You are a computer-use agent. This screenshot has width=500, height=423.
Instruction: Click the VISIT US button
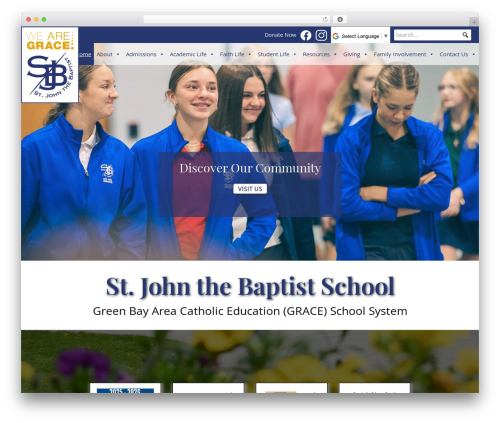pyautogui.click(x=250, y=189)
